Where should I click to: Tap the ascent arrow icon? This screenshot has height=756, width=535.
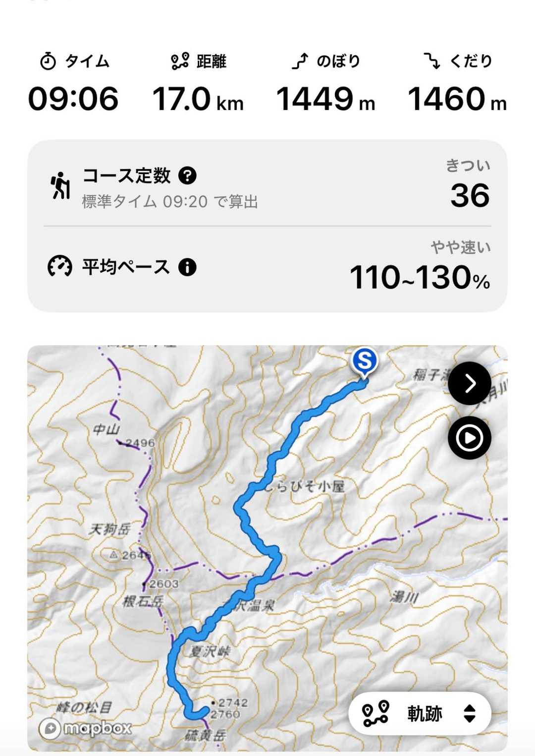[300, 61]
